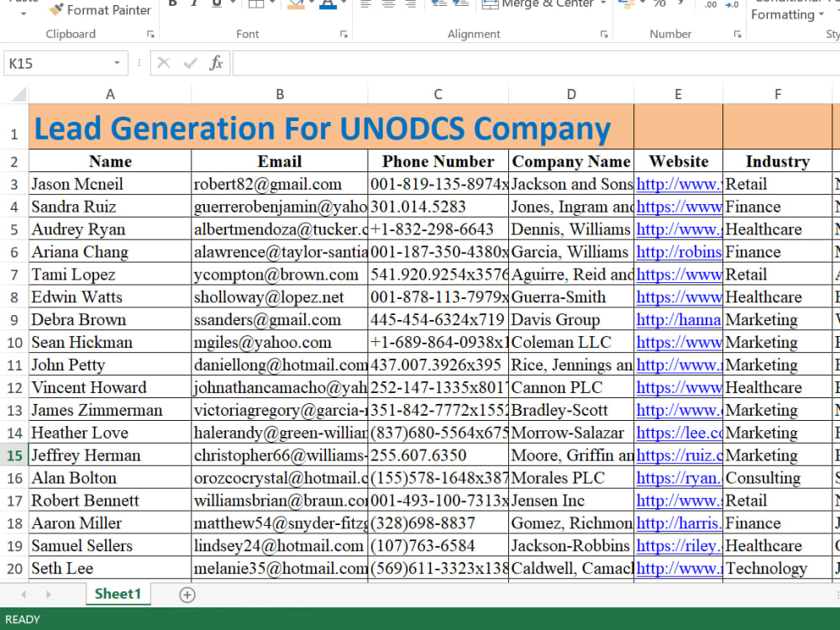Apply the cell borders button
Viewport: 840px width, 630px height.
coord(256,3)
